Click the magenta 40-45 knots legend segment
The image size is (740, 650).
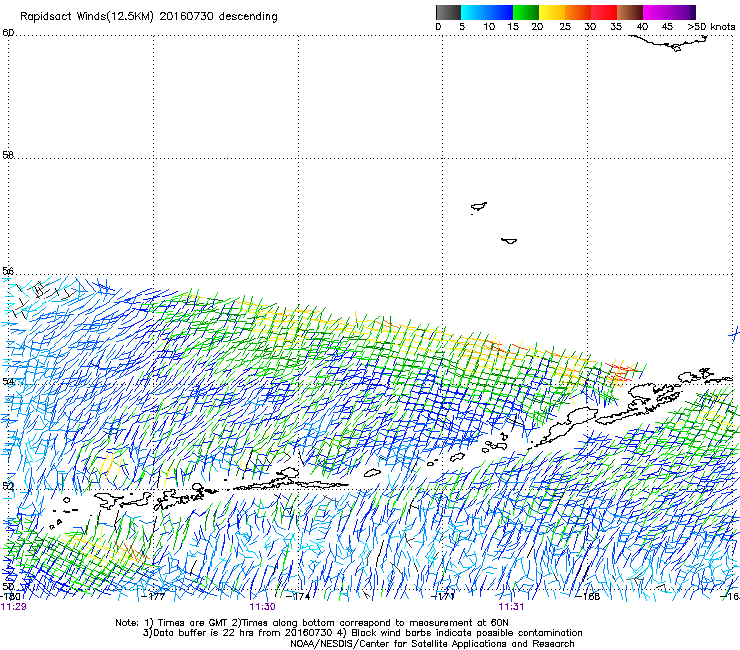click(656, 12)
